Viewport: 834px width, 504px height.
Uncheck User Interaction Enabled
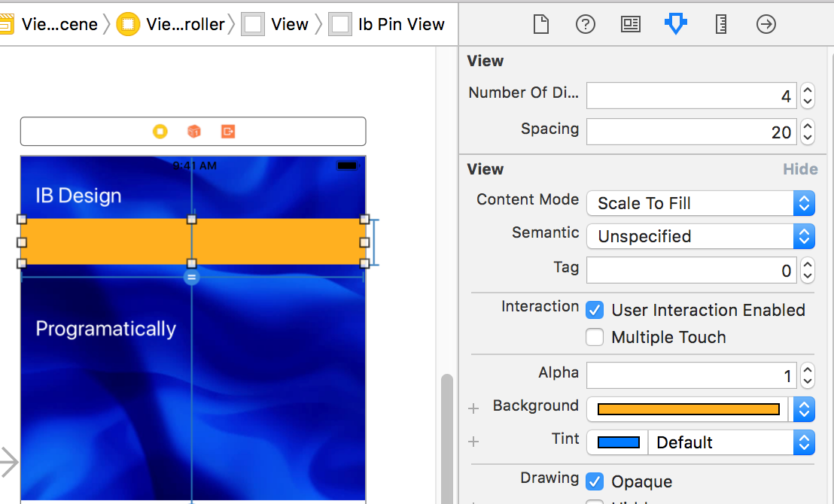pyautogui.click(x=595, y=310)
